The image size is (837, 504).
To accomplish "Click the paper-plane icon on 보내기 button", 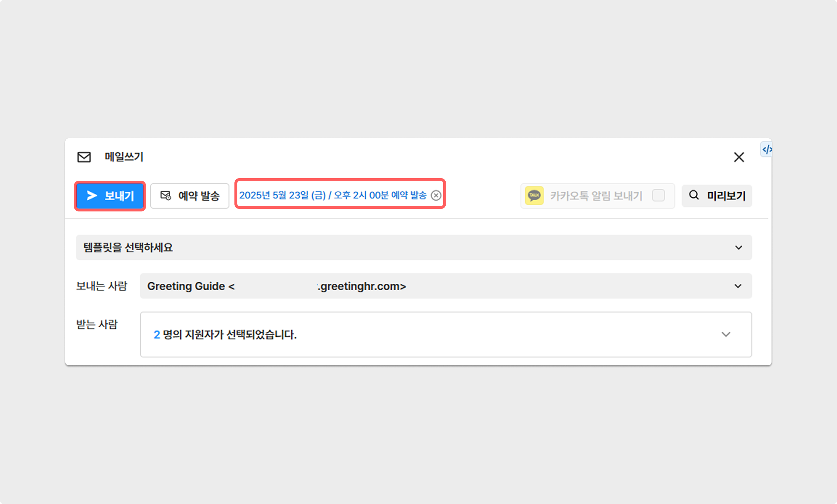I will pos(92,196).
